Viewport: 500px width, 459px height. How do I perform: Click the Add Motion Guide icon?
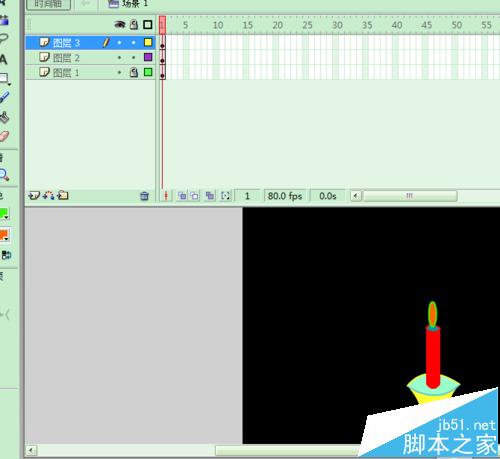click(x=49, y=195)
